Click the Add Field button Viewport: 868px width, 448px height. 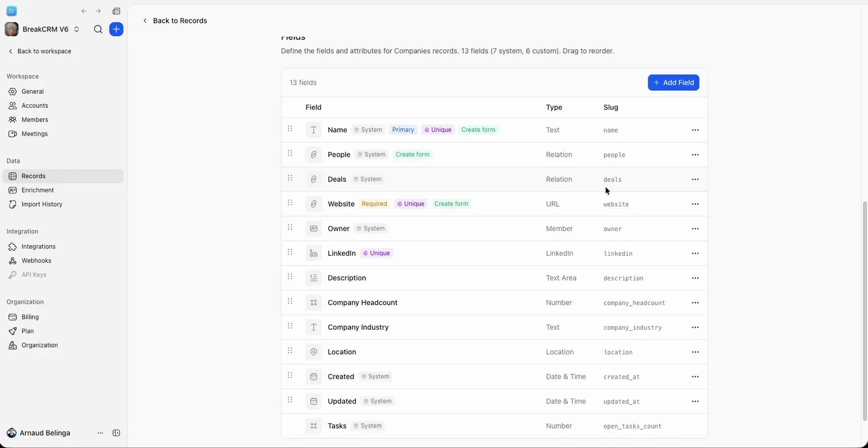[x=673, y=82]
